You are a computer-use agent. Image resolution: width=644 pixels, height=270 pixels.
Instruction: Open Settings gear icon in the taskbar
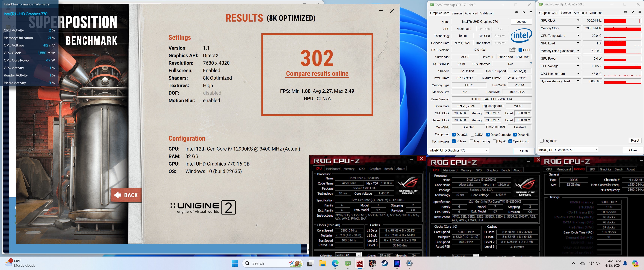pyautogui.click(x=409, y=263)
